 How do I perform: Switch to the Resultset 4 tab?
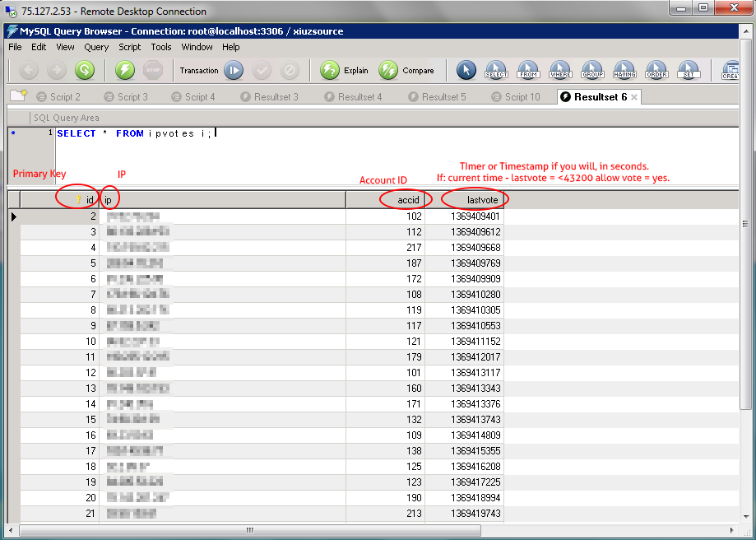tap(354, 97)
